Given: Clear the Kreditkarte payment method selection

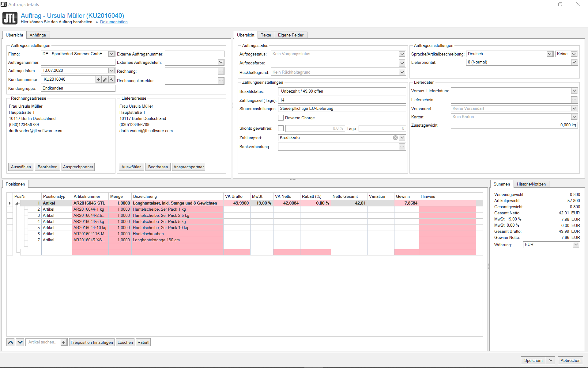Looking at the screenshot, I should (395, 138).
